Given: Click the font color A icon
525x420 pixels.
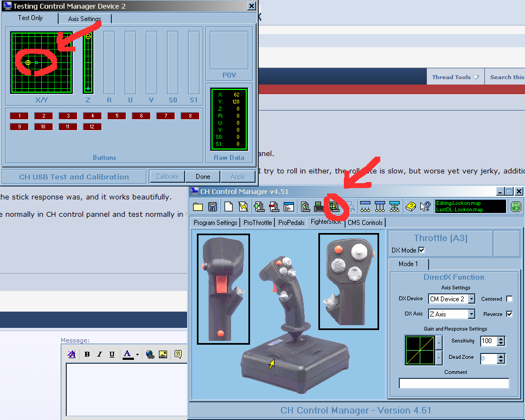Looking at the screenshot, I should click(x=127, y=354).
